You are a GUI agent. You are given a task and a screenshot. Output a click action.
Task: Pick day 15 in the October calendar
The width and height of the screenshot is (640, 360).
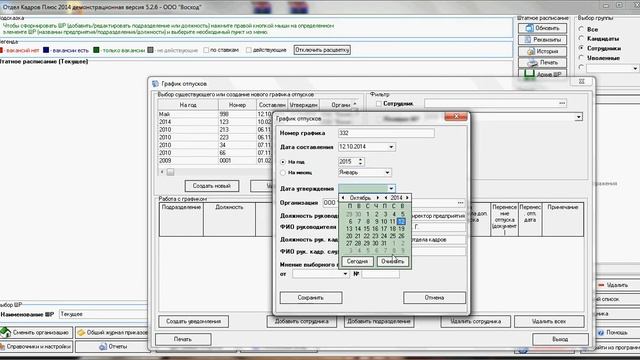[x=367, y=229]
